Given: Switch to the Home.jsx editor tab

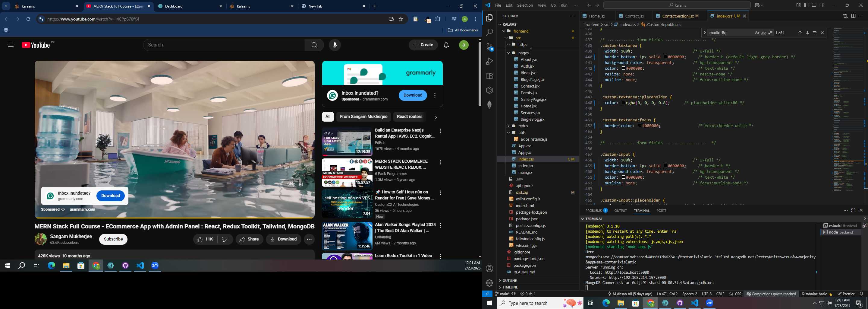Looking at the screenshot, I should tap(597, 16).
